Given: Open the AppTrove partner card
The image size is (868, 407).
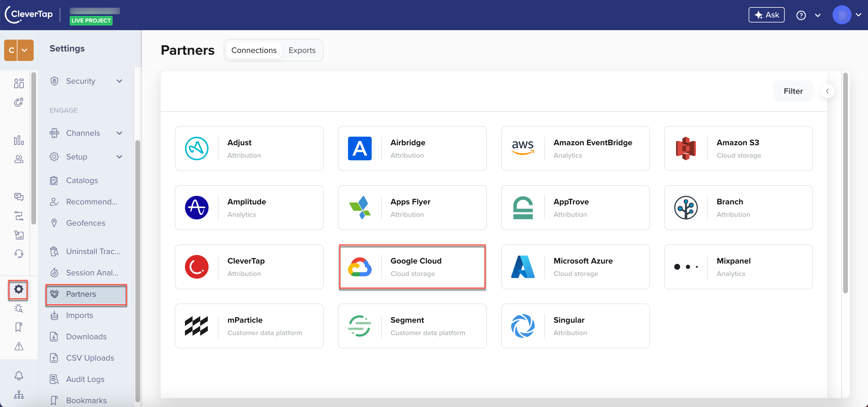Looking at the screenshot, I should point(575,208).
